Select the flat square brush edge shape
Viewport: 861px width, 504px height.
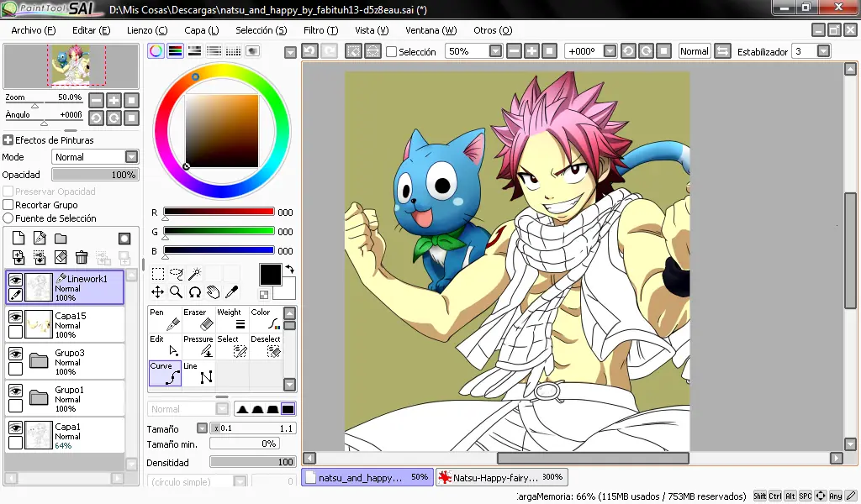click(x=288, y=409)
